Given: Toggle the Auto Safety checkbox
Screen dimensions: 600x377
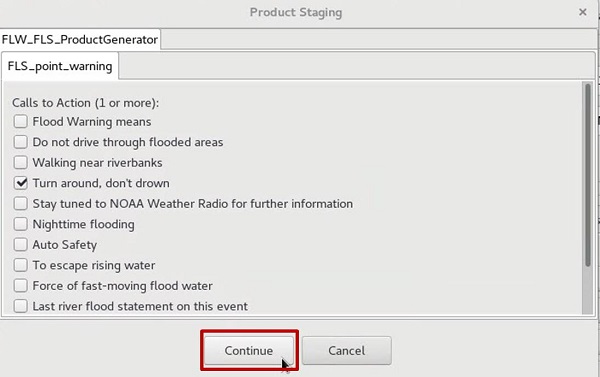Looking at the screenshot, I should (21, 245).
